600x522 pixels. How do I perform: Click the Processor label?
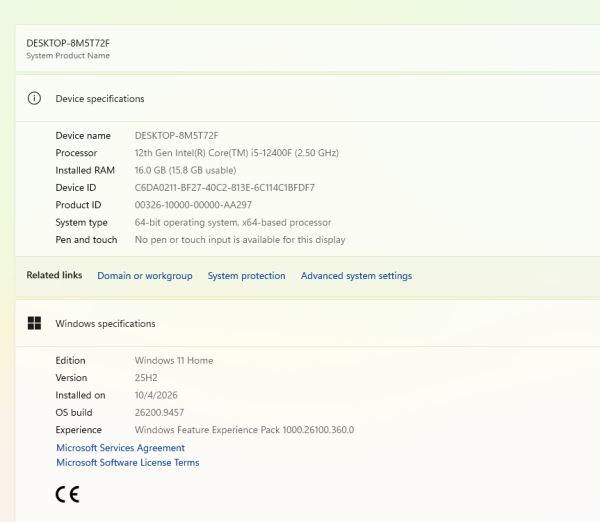76,153
